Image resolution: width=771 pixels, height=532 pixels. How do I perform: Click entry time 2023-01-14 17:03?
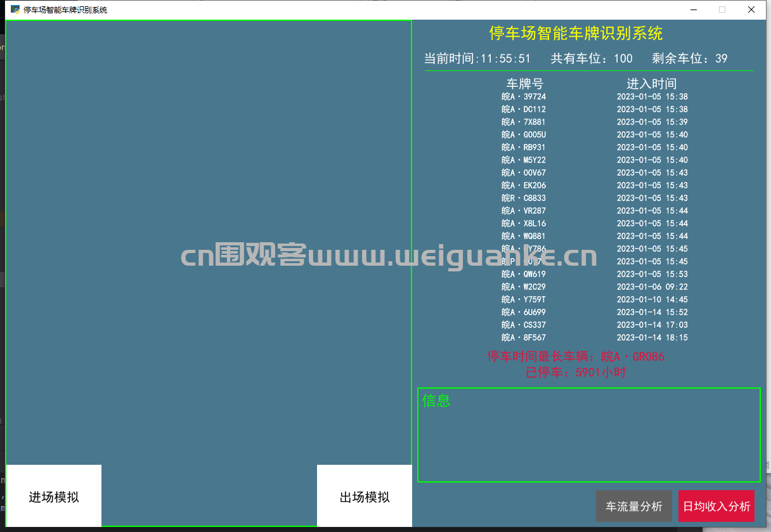pyautogui.click(x=652, y=325)
